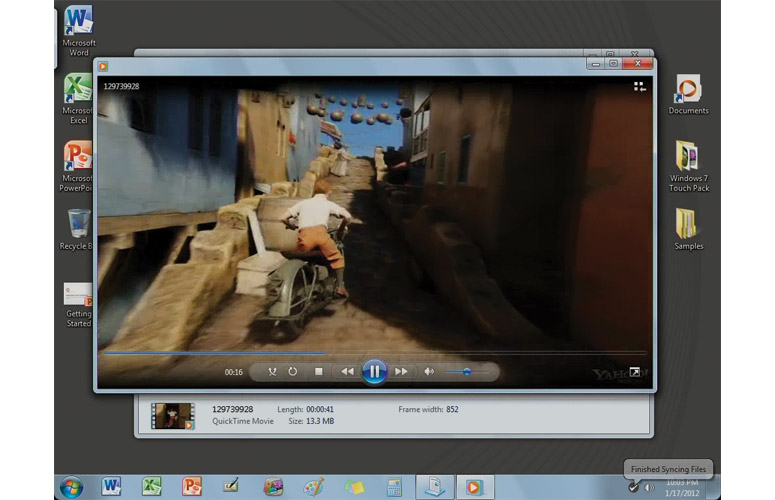775x500 pixels.
Task: Click the Frame width 852 value
Action: [x=452, y=409]
